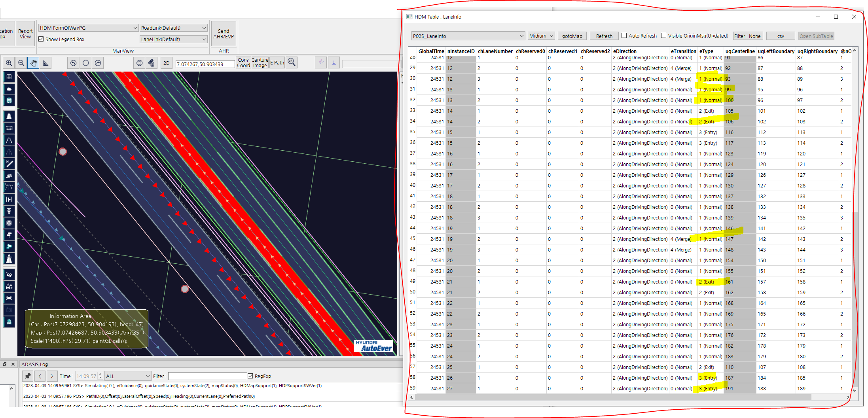
Task: Toggle the RegExp checkbox in ADASIS Log
Action: coord(251,376)
